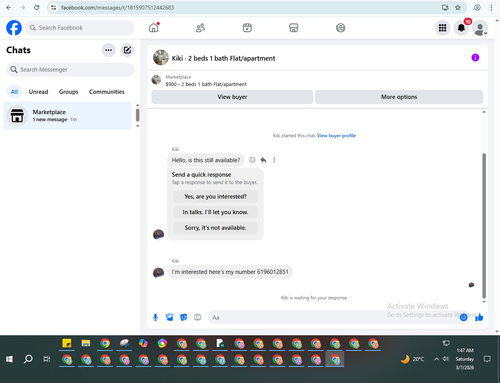This screenshot has height=383, width=500.
Task: Click the voice clip microphone icon
Action: pyautogui.click(x=155, y=317)
